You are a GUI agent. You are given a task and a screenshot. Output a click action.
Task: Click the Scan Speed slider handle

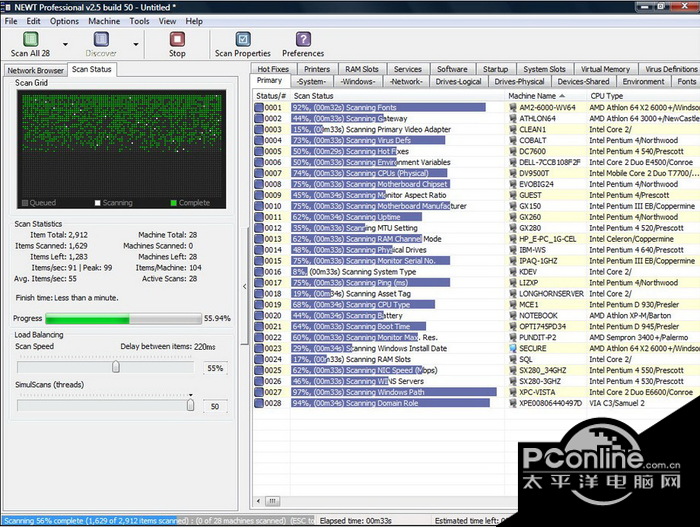tap(116, 367)
